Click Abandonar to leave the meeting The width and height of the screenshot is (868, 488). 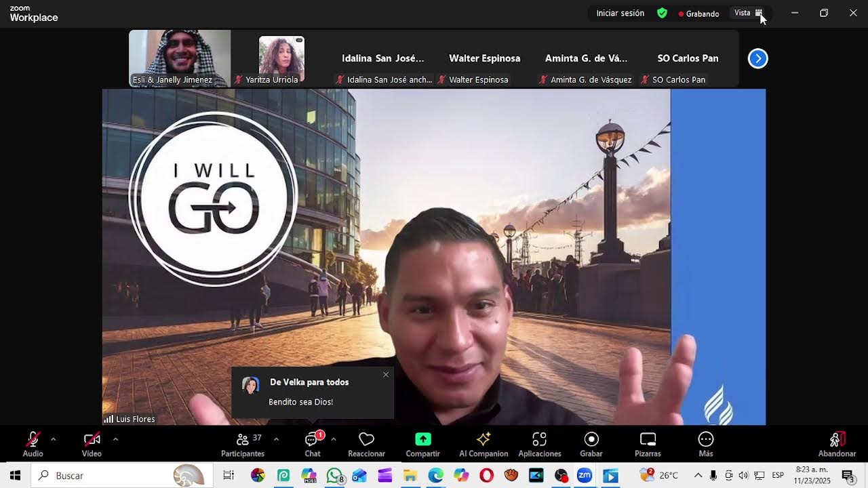tap(837, 445)
